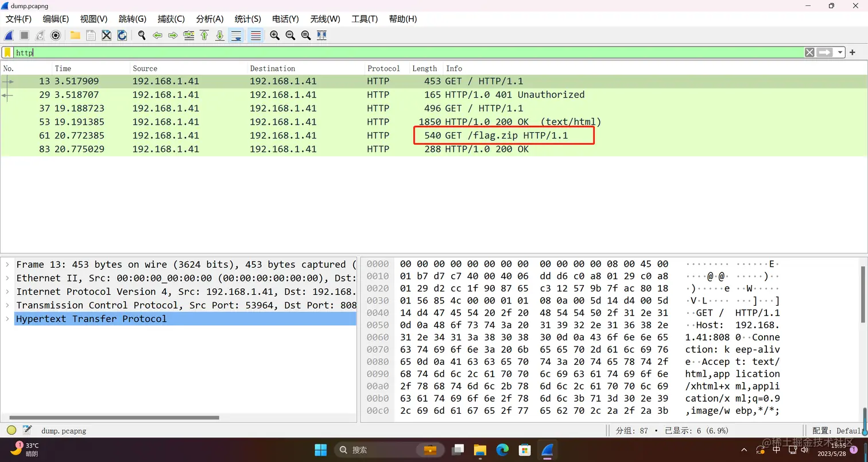Open Microsoft Edge from taskbar

502,449
